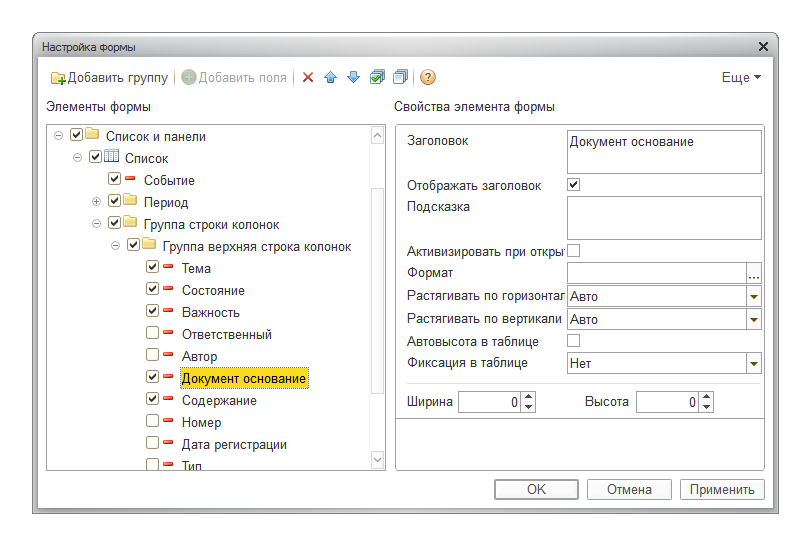Enable the Ответственный column checkbox
This screenshot has height=546, width=811.
pos(152,334)
